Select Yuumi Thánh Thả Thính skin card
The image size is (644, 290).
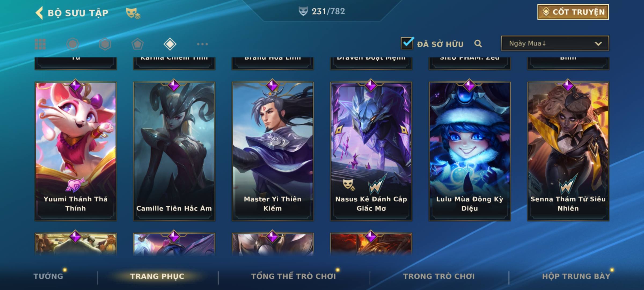(x=76, y=151)
